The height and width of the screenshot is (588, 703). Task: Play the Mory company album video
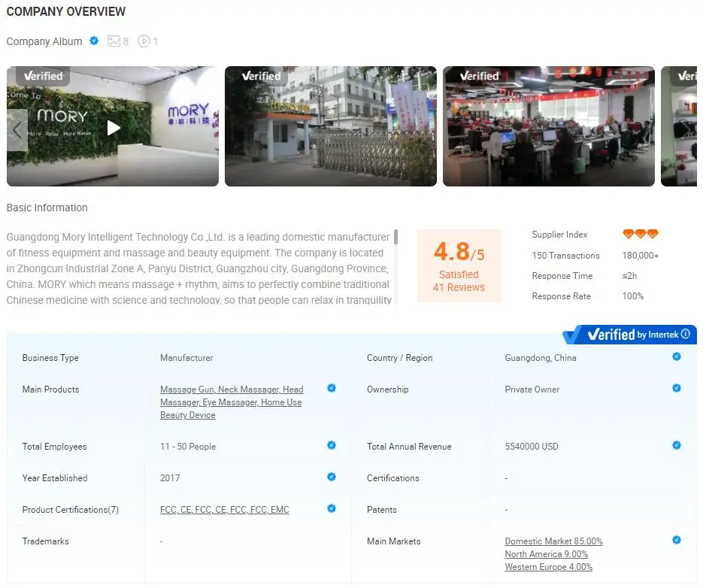(114, 128)
